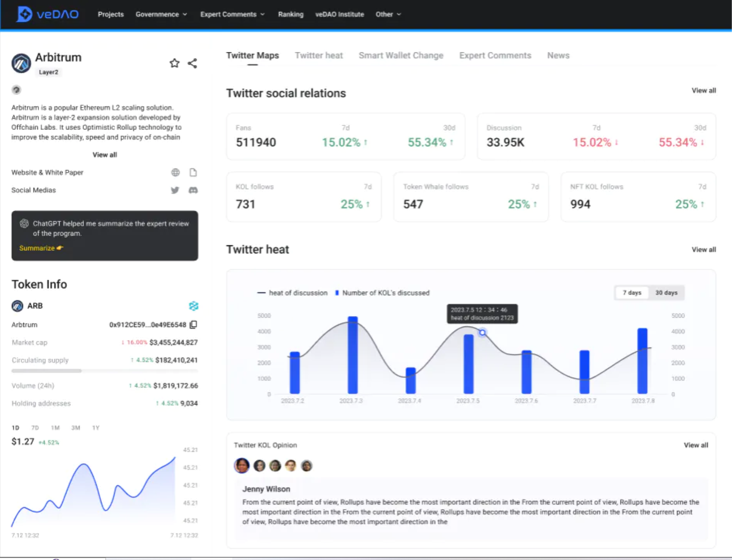This screenshot has height=560, width=732.
Task: Click the veDAO logo
Action: 47,14
